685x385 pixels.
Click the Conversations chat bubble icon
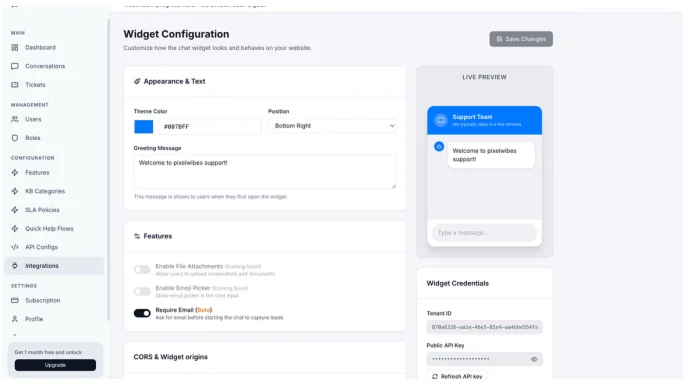[x=15, y=66]
